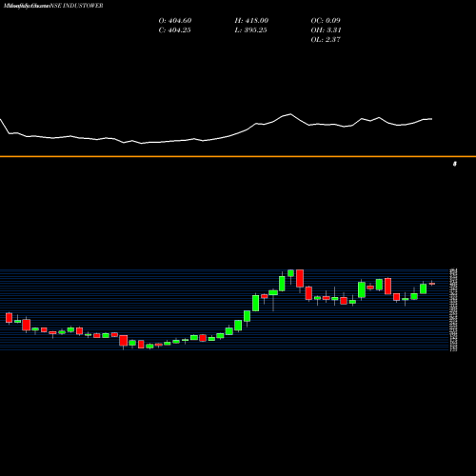Click the 'OL: 2.37' reading
476x476 pixels.
[326, 40]
